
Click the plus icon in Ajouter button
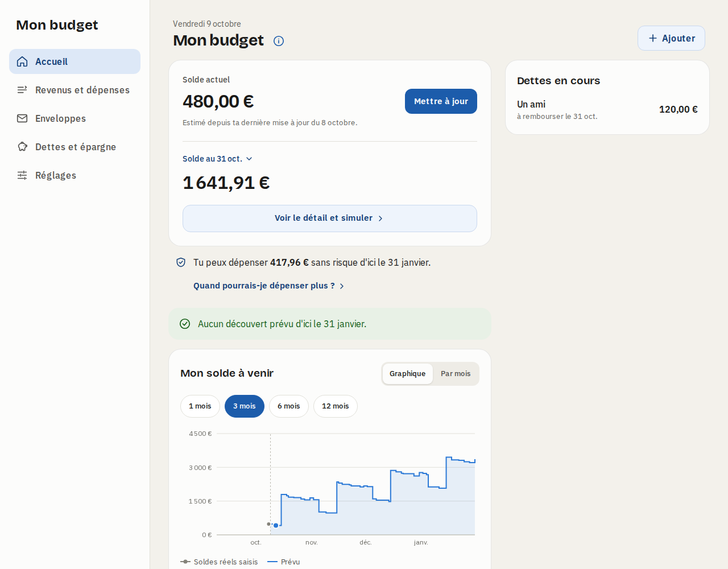point(653,38)
